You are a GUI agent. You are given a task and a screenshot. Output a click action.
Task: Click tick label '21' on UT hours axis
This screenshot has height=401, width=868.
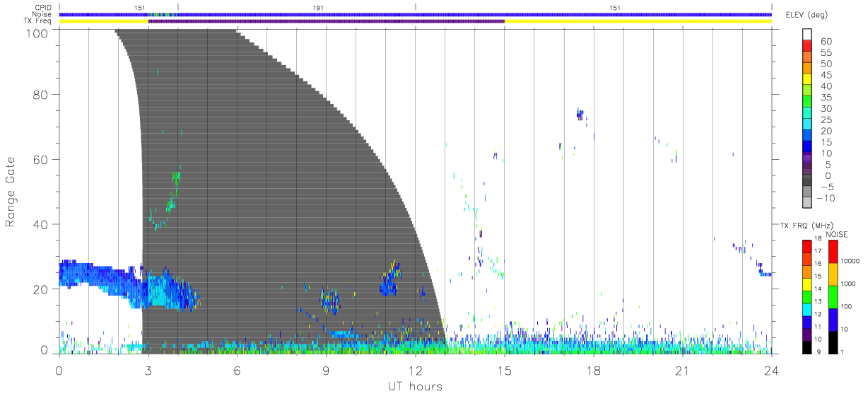[682, 370]
